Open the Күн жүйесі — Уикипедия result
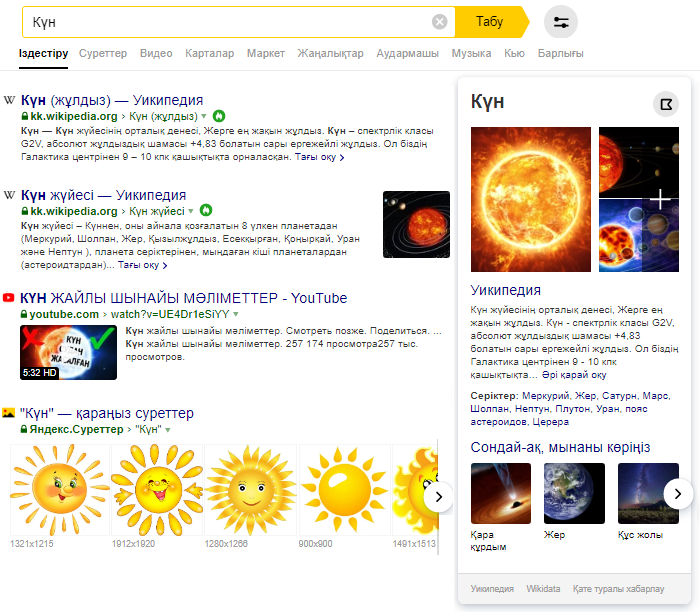Viewport: 700px width, 612px height. [x=104, y=195]
